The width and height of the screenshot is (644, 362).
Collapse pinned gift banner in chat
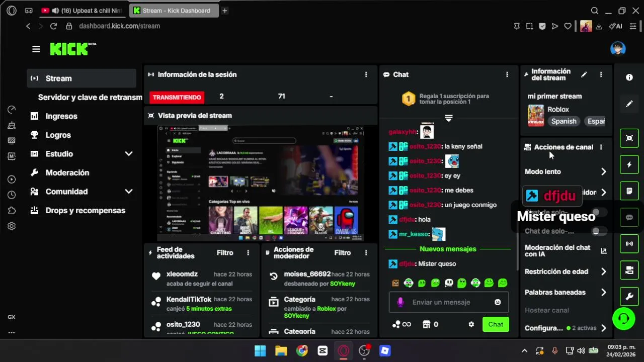[x=448, y=118]
